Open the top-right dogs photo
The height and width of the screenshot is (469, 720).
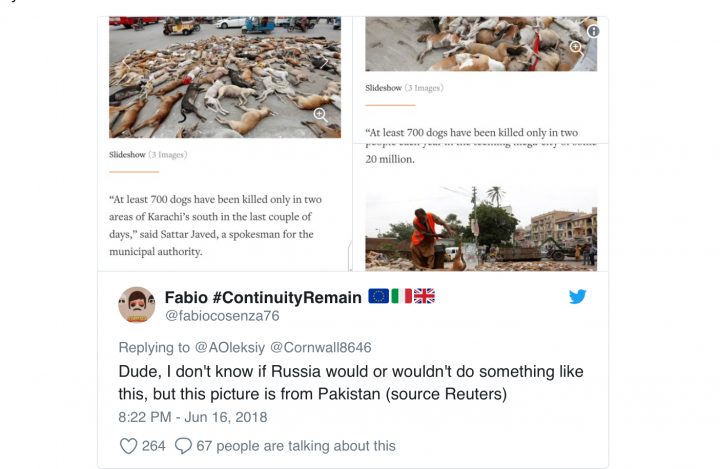pyautogui.click(x=480, y=43)
